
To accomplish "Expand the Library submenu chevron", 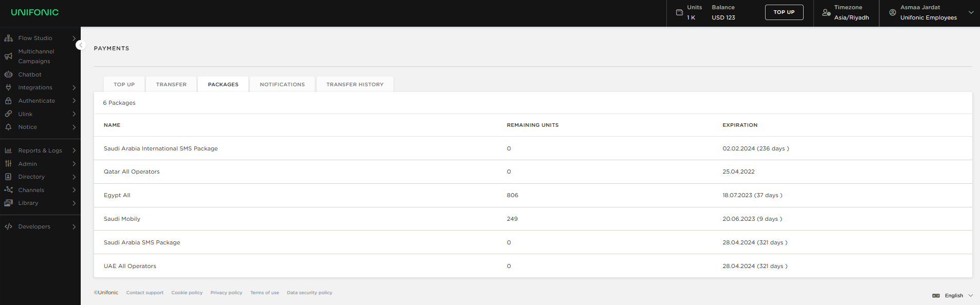I will [74, 203].
